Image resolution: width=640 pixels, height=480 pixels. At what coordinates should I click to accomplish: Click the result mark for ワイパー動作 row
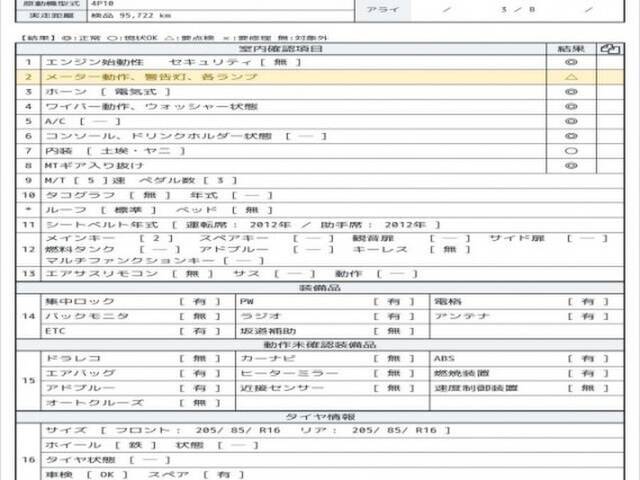(x=571, y=107)
